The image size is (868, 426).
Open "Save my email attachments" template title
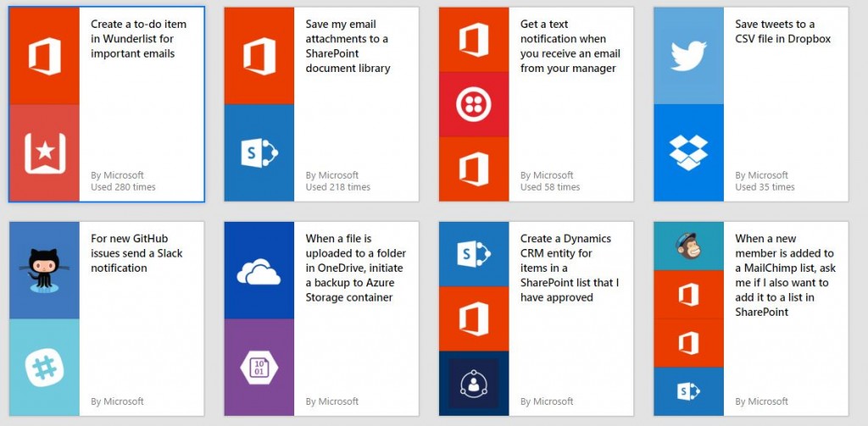[348, 46]
